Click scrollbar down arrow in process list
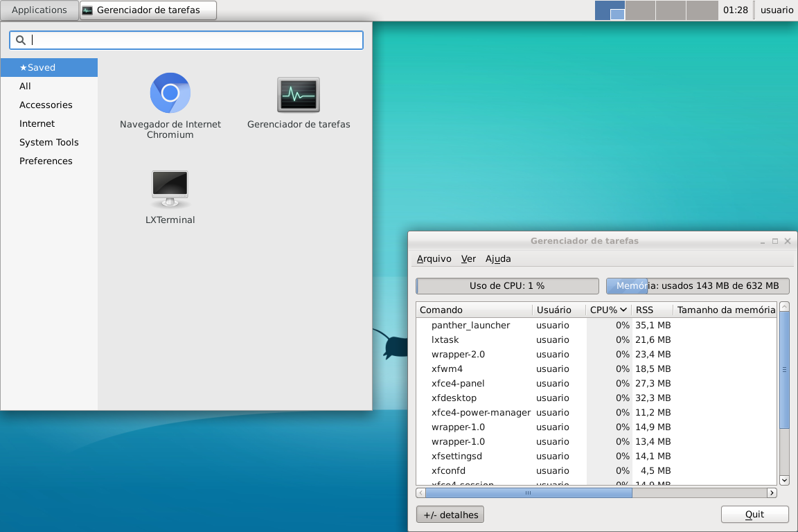798x532 pixels. tap(784, 479)
